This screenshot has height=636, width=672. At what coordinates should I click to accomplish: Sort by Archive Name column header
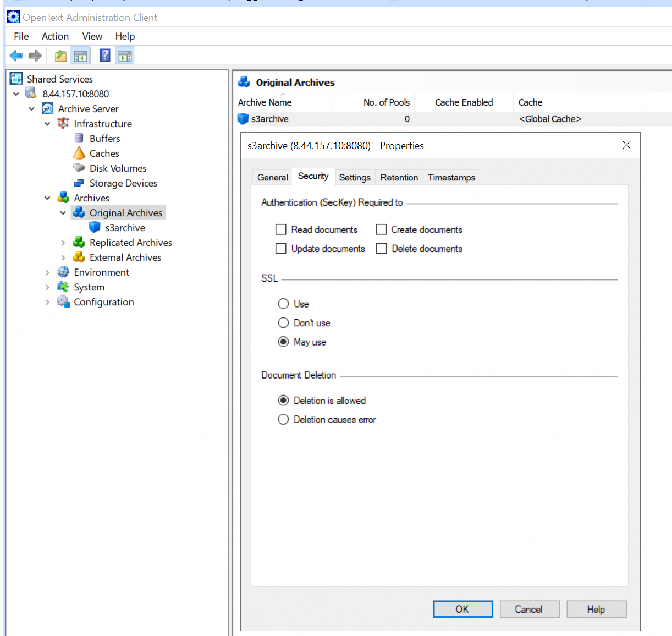tap(283, 102)
